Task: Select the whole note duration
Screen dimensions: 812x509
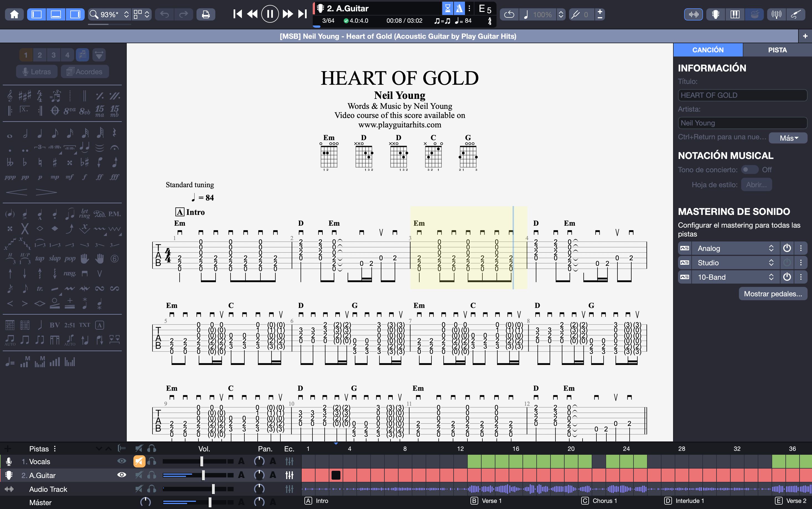Action: [10, 136]
